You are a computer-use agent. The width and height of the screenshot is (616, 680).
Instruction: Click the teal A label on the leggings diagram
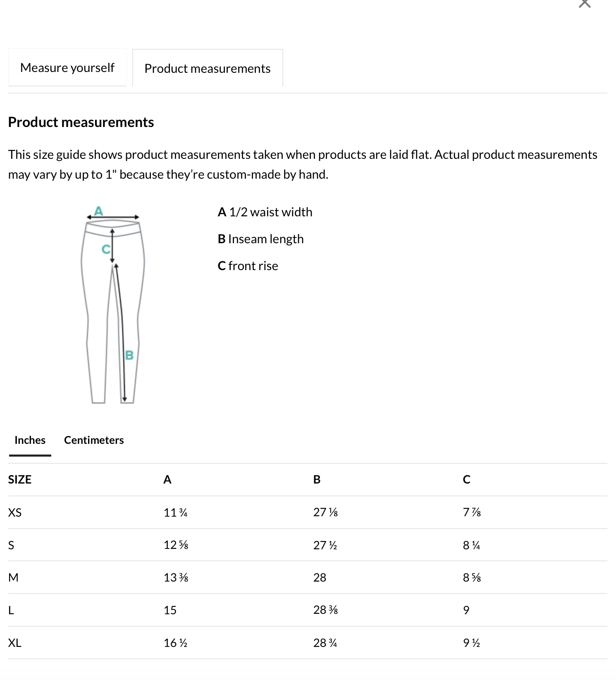pyautogui.click(x=98, y=211)
